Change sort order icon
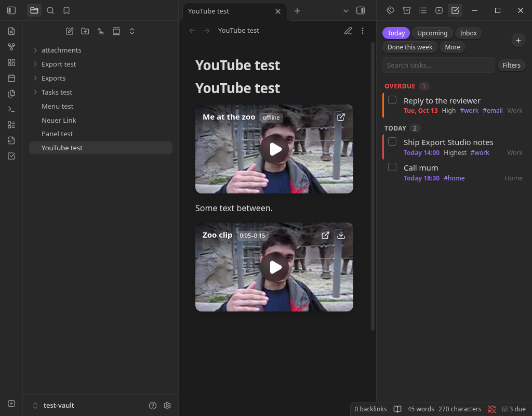 coord(101,31)
